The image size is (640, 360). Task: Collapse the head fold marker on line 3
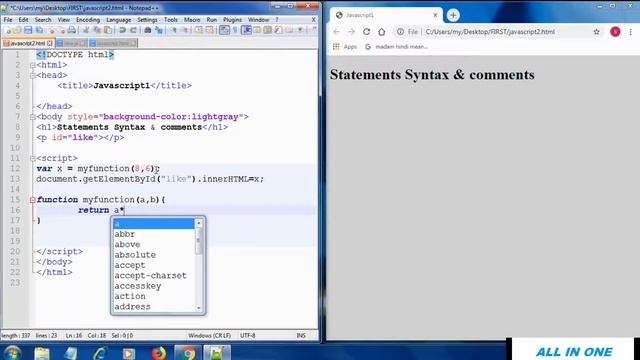pyautogui.click(x=33, y=76)
